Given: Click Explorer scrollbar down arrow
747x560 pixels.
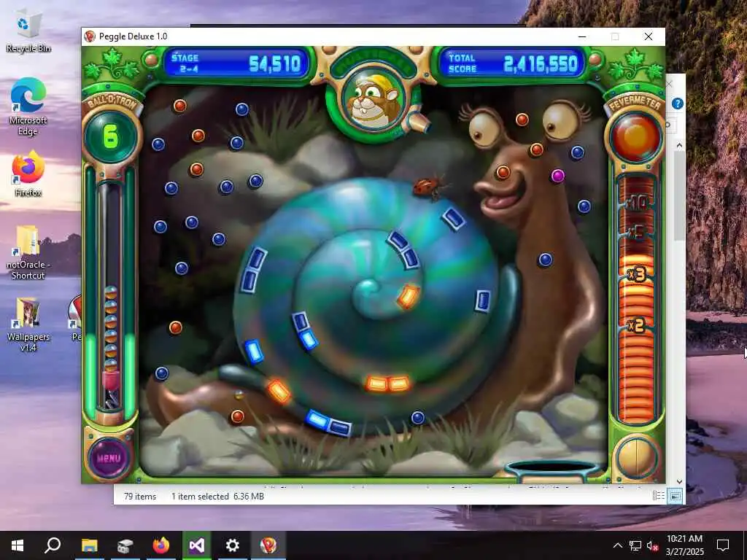Looking at the screenshot, I should pyautogui.click(x=679, y=481).
